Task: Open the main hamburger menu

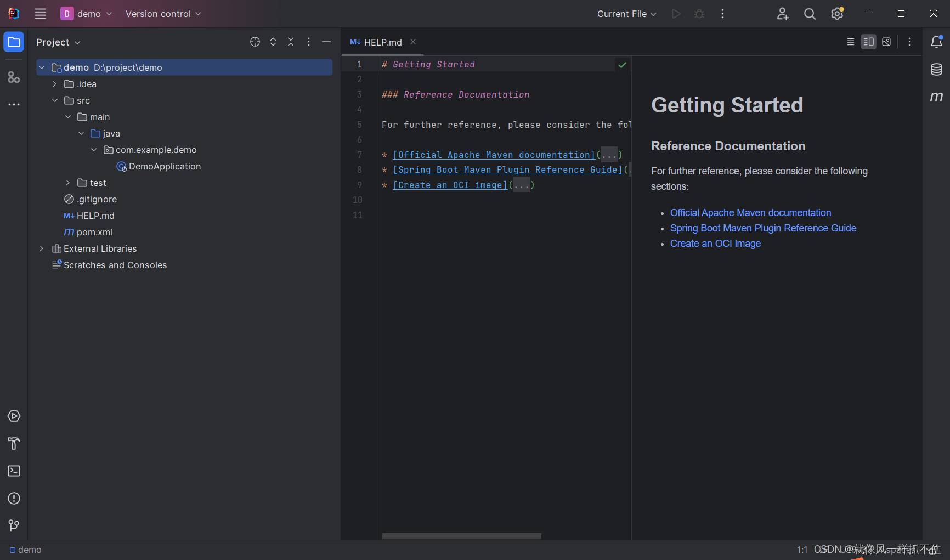Action: pyautogui.click(x=40, y=14)
